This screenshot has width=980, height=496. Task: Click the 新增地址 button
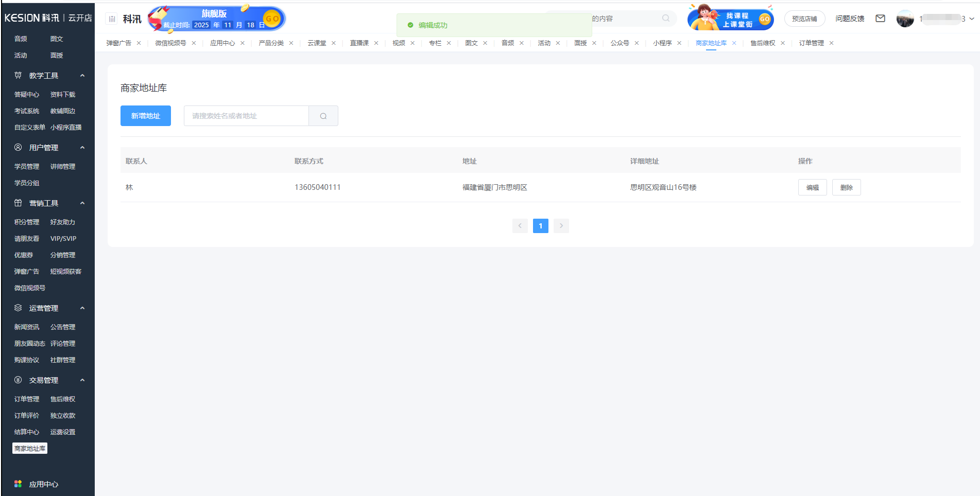point(145,116)
